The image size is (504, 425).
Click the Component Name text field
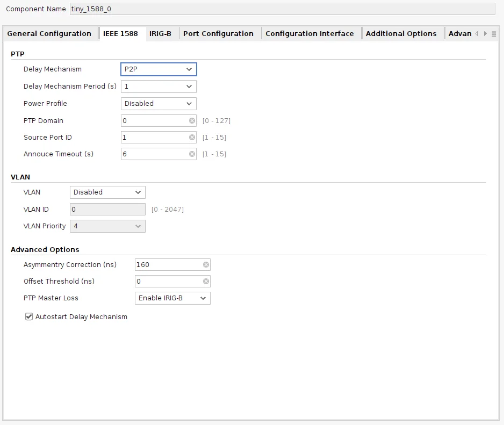coord(282,9)
